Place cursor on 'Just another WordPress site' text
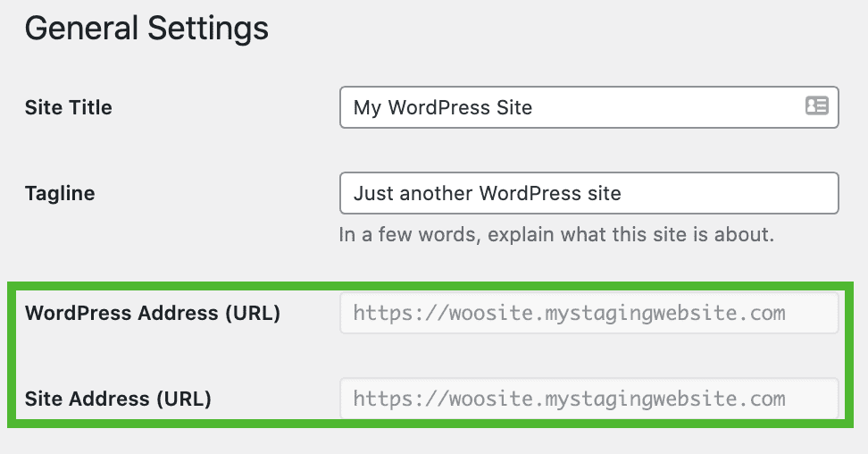Viewport: 868px width, 454px height. (x=488, y=193)
